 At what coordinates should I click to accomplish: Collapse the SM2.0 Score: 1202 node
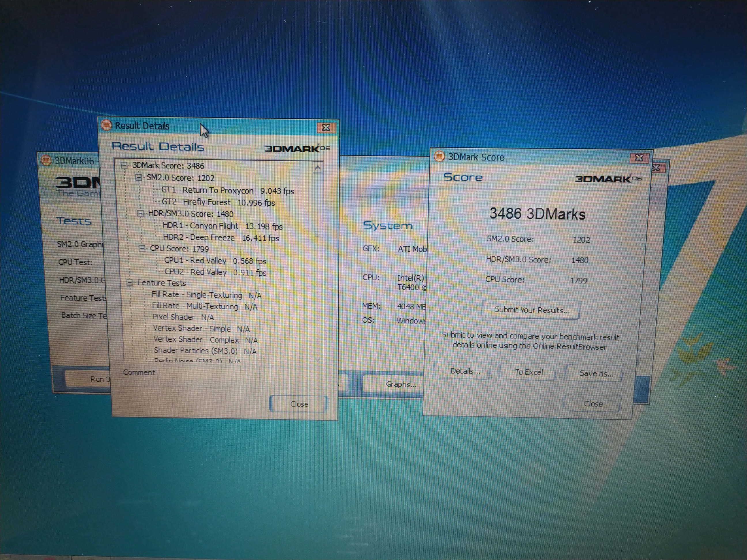138,177
